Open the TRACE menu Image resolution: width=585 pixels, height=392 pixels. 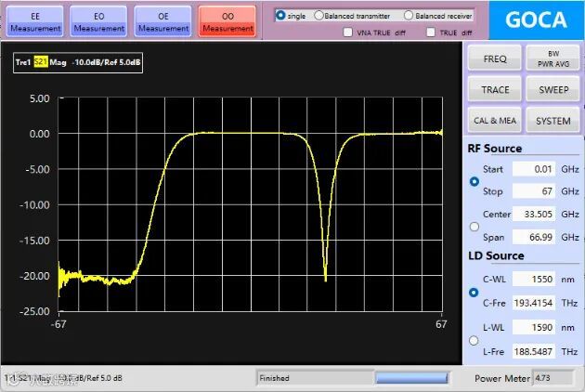(495, 89)
